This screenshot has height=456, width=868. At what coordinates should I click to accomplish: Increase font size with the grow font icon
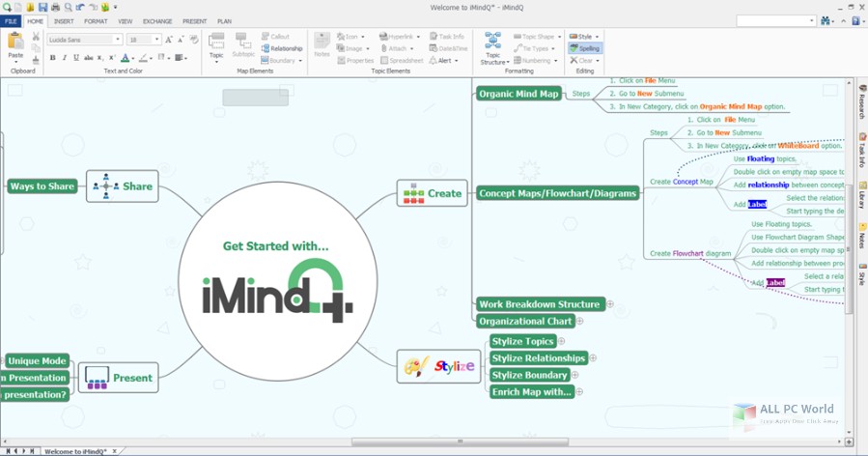169,40
